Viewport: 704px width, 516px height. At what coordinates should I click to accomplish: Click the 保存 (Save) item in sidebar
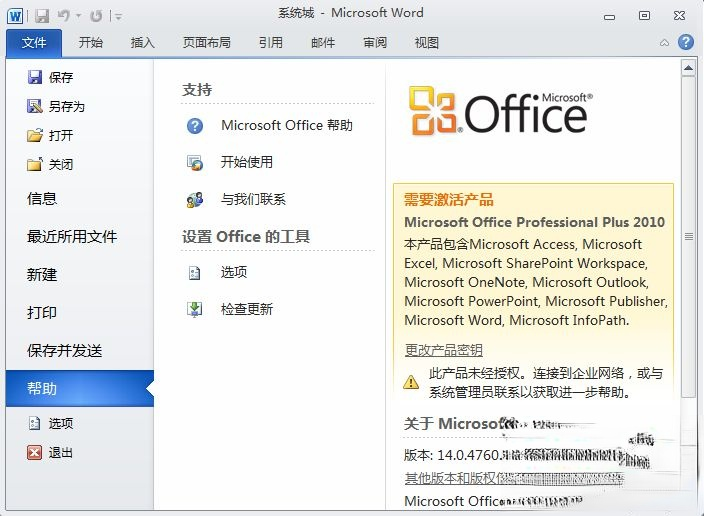coord(60,77)
